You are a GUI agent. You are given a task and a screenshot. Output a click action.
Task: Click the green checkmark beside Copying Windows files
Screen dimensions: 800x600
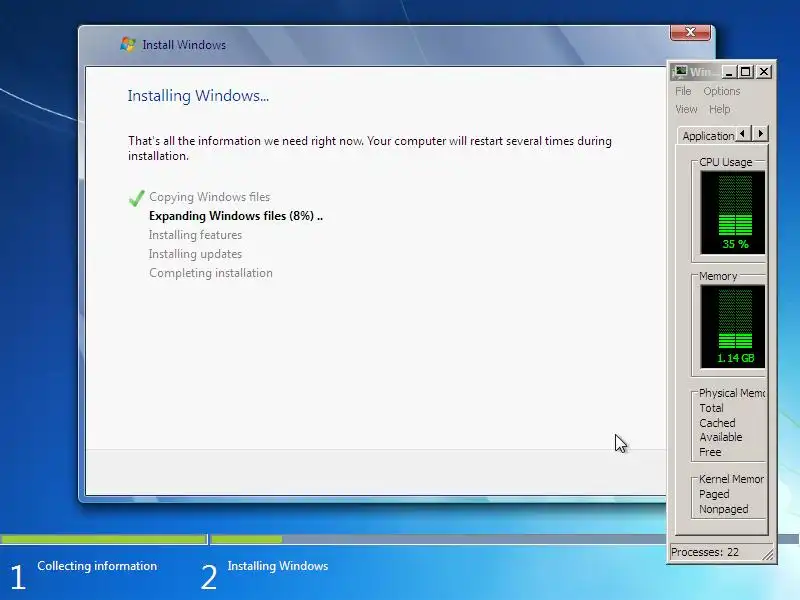coord(137,198)
